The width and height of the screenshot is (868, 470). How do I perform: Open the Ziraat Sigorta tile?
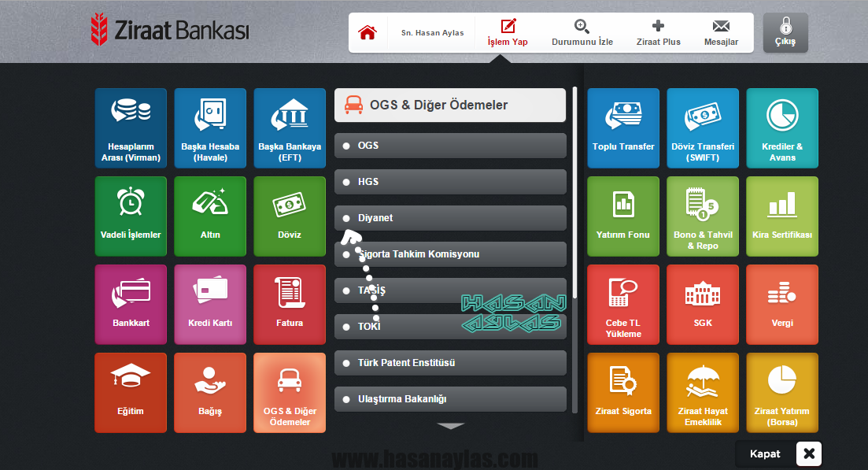pyautogui.click(x=623, y=392)
